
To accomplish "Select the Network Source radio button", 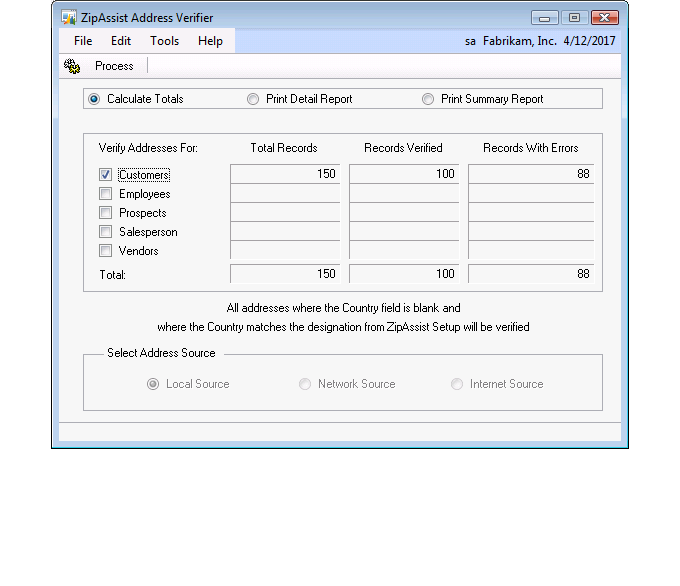I will click(305, 384).
